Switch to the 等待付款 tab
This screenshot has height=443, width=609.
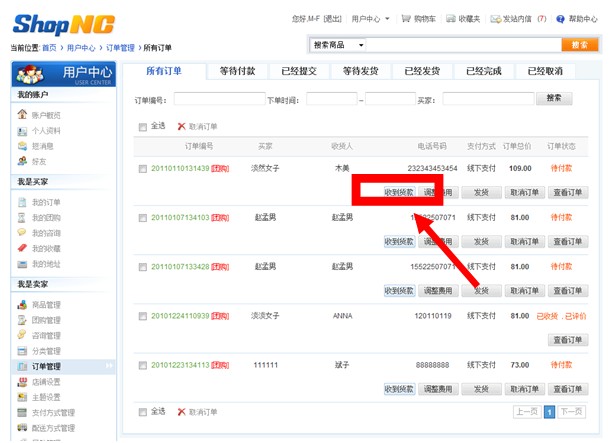point(237,71)
